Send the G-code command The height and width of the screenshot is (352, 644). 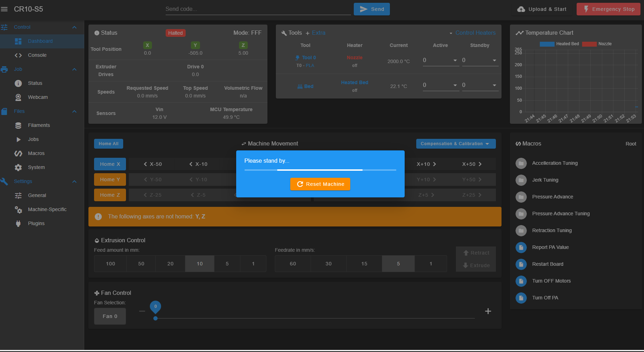coord(372,9)
